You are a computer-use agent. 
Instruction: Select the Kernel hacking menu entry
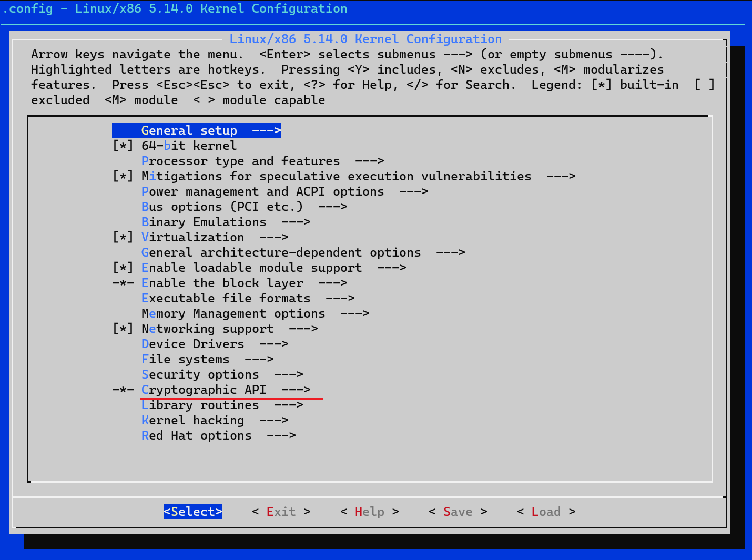(193, 420)
